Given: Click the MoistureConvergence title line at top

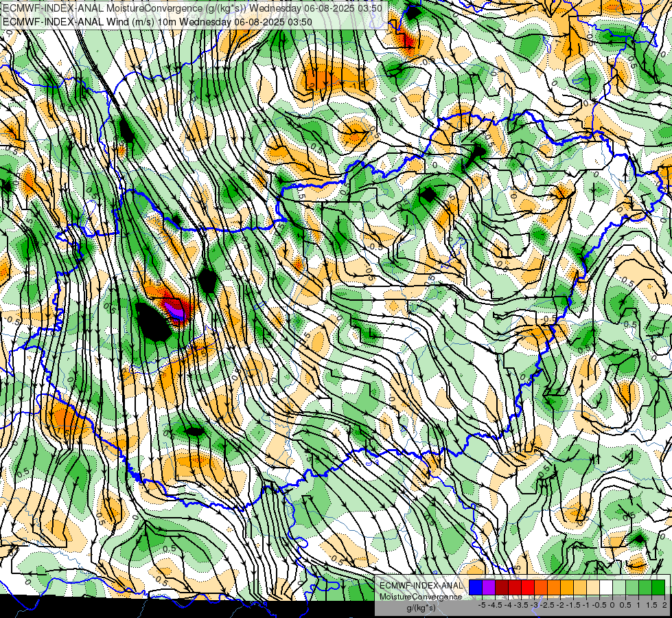Looking at the screenshot, I should [192, 8].
